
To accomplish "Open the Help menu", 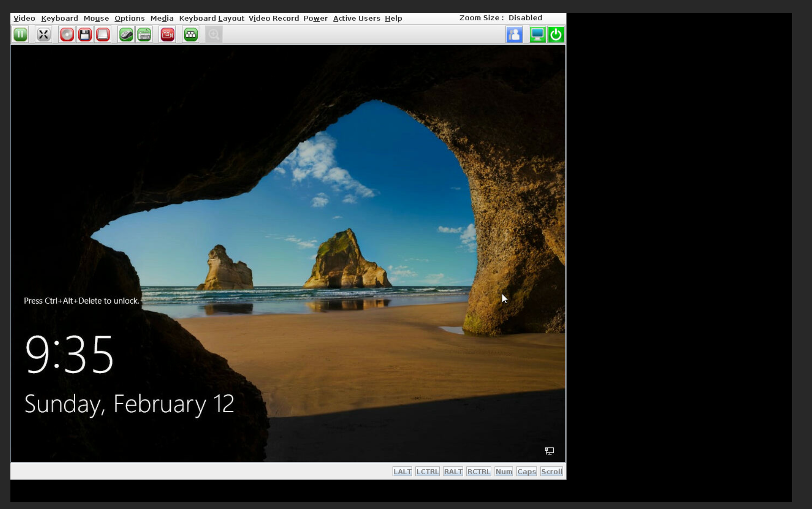I will point(393,18).
